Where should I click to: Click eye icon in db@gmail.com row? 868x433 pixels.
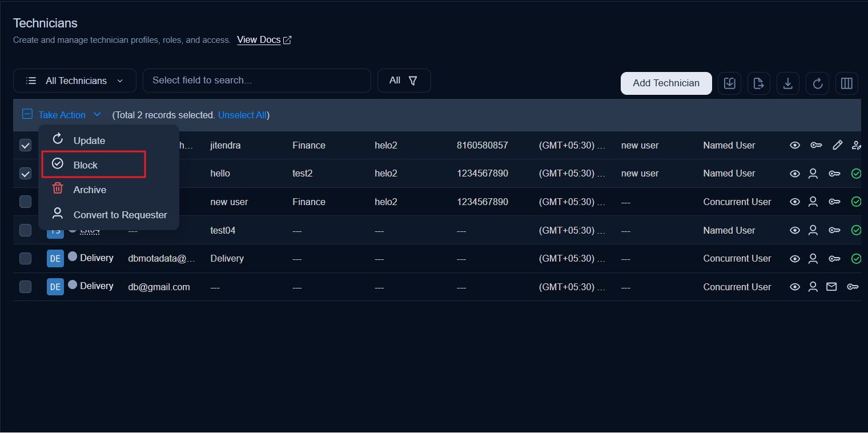click(794, 287)
